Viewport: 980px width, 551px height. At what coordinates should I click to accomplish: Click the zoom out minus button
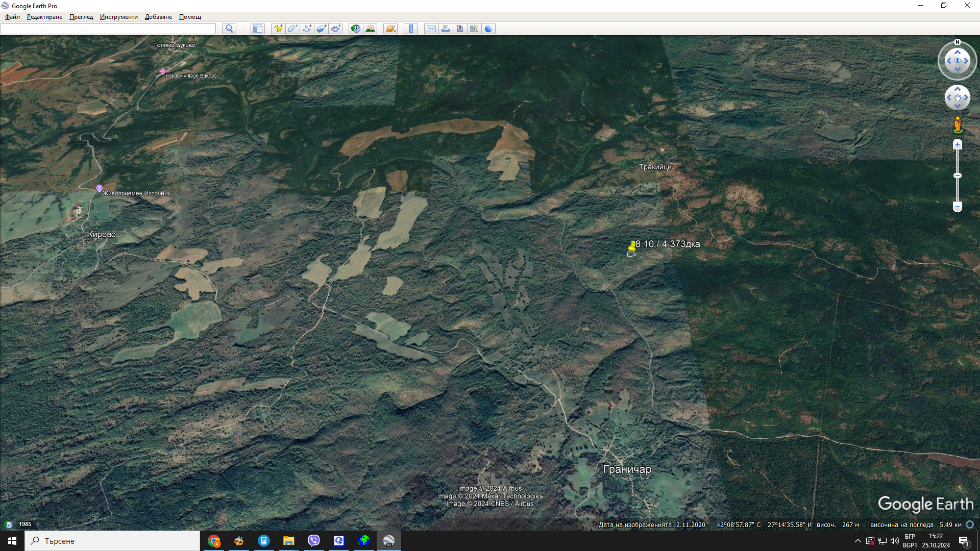[x=958, y=207]
